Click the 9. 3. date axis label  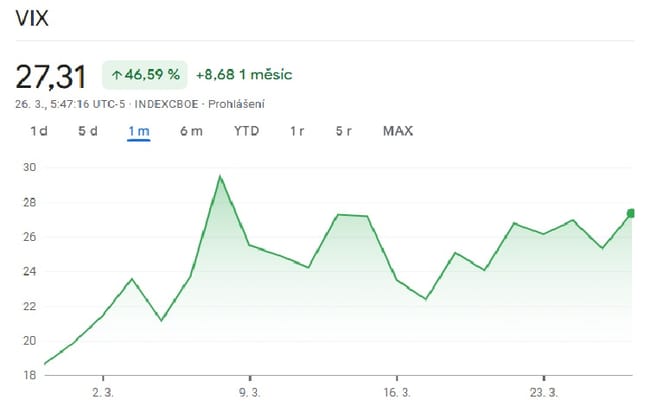click(248, 392)
